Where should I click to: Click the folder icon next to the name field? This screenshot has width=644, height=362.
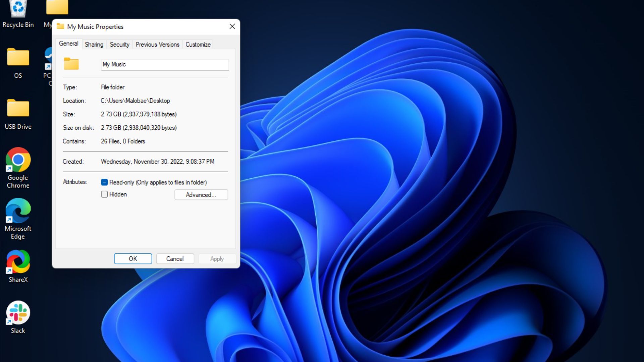(x=71, y=64)
